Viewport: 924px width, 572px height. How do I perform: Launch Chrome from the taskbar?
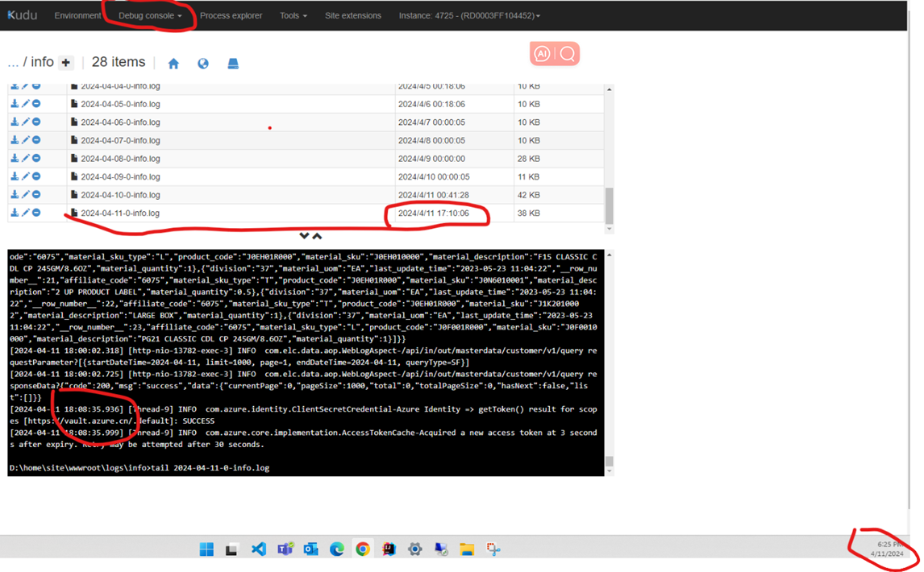pos(363,549)
